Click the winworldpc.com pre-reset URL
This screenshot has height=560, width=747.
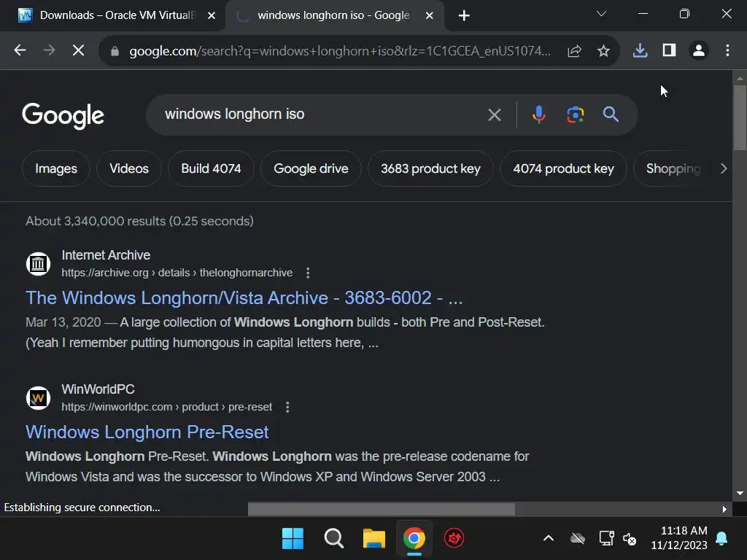166,407
